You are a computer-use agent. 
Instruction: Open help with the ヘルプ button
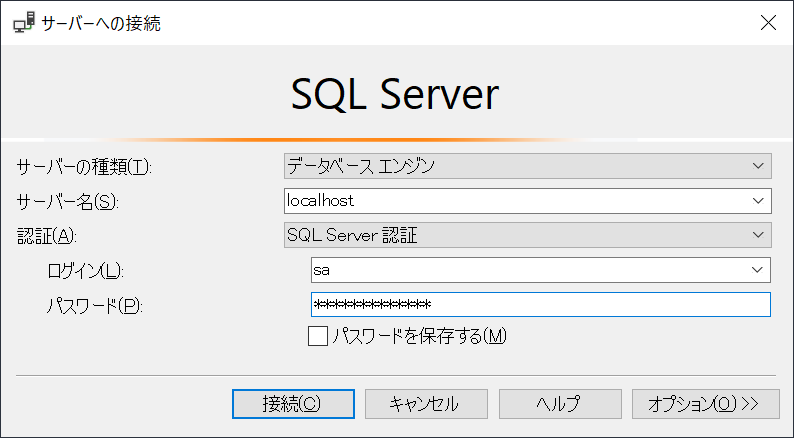coord(558,404)
